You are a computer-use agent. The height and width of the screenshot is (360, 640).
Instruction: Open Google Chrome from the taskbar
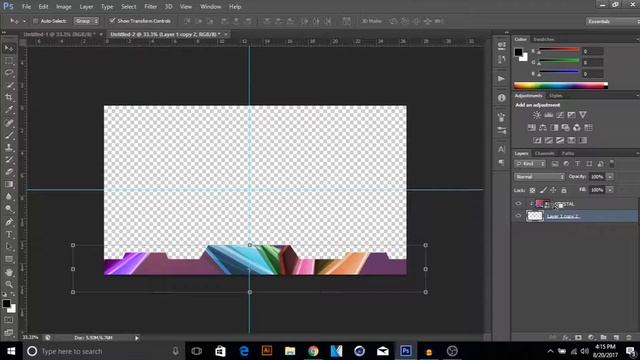[x=313, y=351]
